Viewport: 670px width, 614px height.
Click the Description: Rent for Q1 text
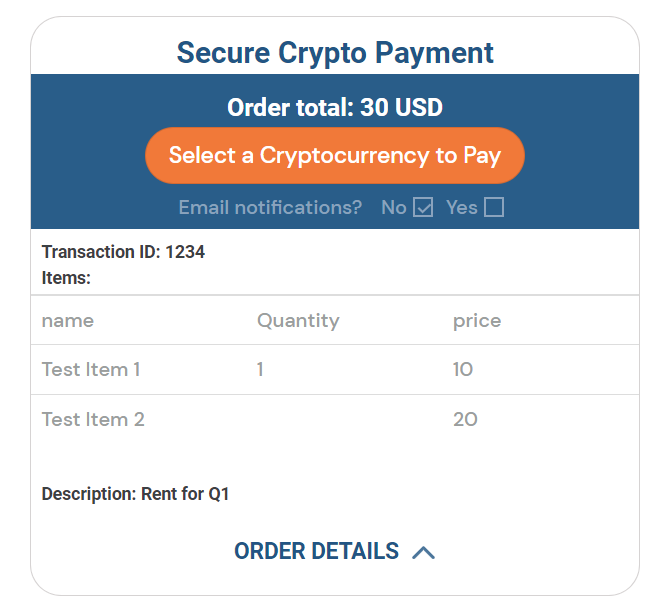coord(135,494)
